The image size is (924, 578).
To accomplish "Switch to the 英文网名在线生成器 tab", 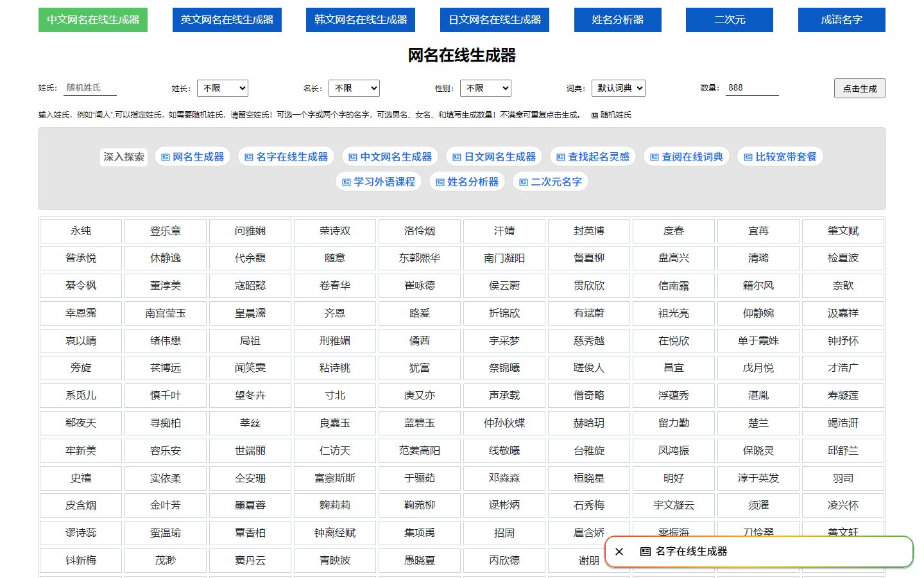I will [227, 20].
